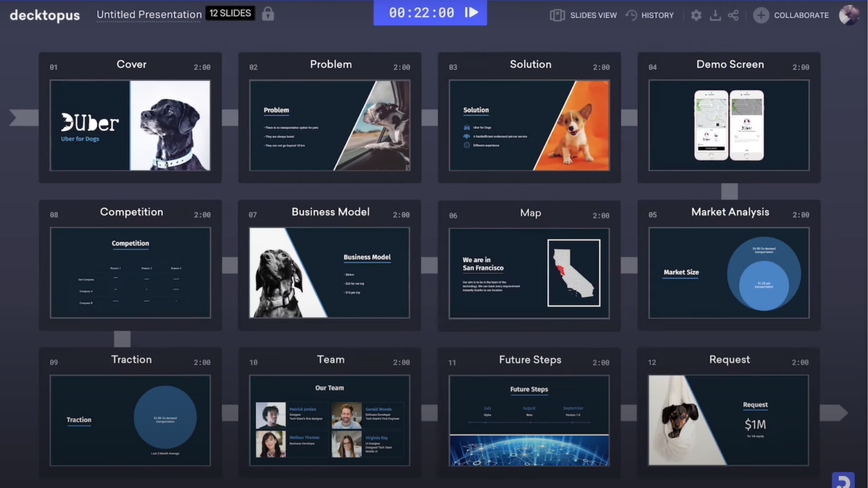This screenshot has height=488, width=868.
Task: Select the Market Analysis slide
Action: (x=728, y=273)
